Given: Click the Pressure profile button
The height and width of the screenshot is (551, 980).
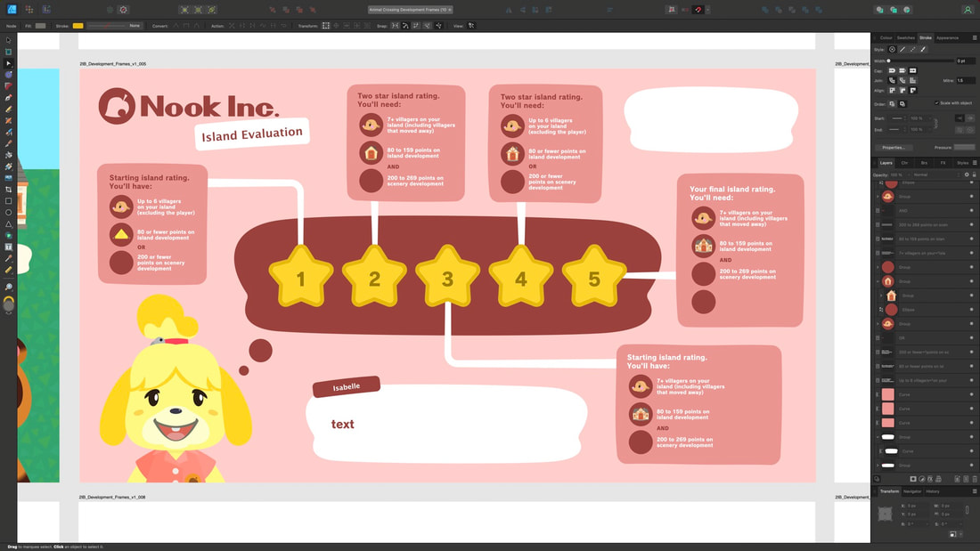Looking at the screenshot, I should pos(964,148).
